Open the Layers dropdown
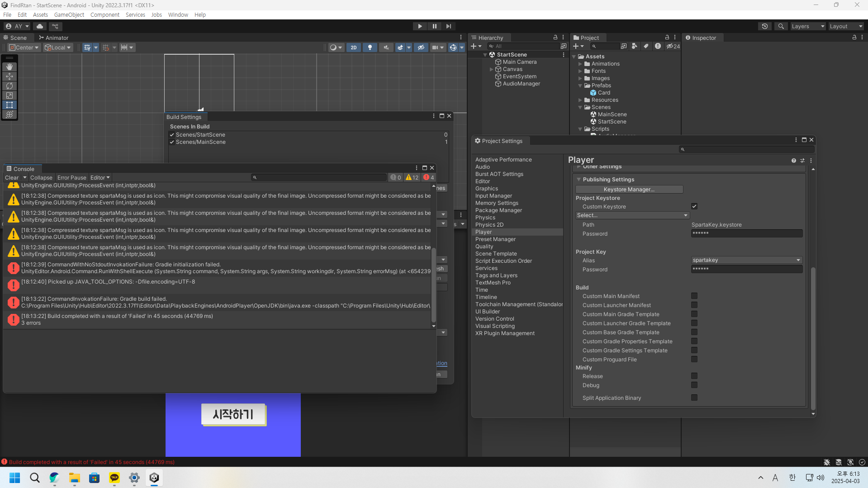 [x=808, y=26]
